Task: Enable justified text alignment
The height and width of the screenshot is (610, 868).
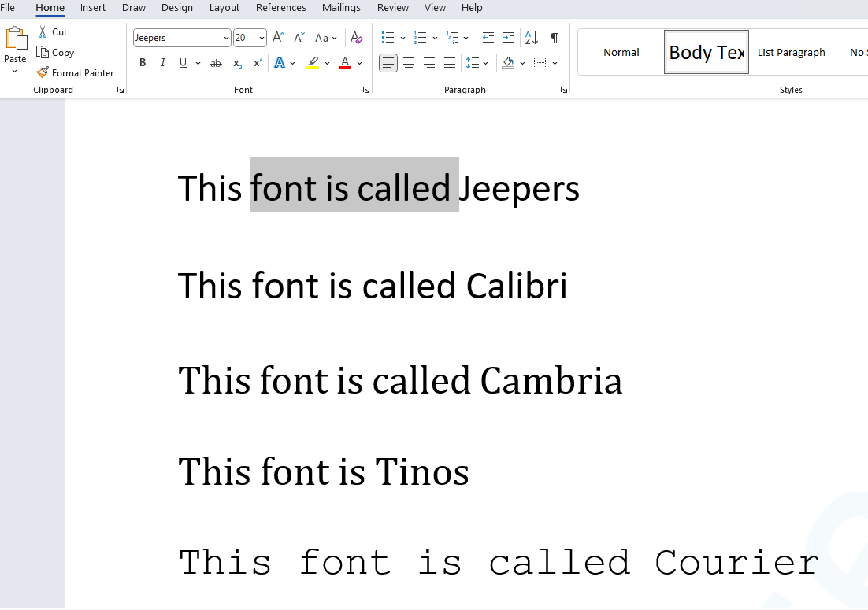Action: point(449,63)
